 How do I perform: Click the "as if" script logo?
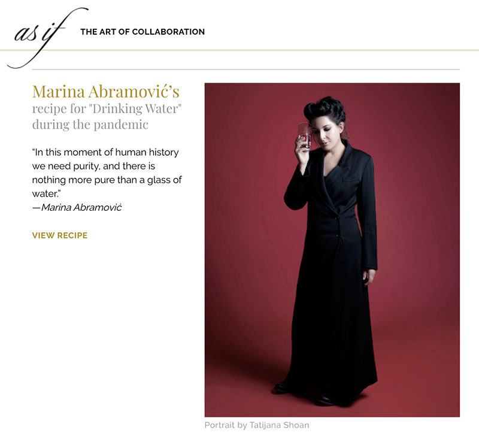[47, 37]
